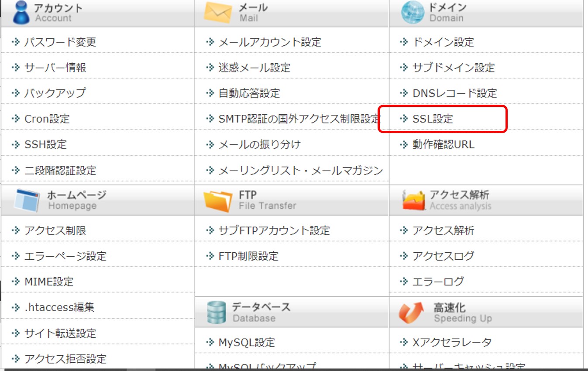588x371 pixels.
Task: Open ドメイン設定 page
Action: (443, 42)
